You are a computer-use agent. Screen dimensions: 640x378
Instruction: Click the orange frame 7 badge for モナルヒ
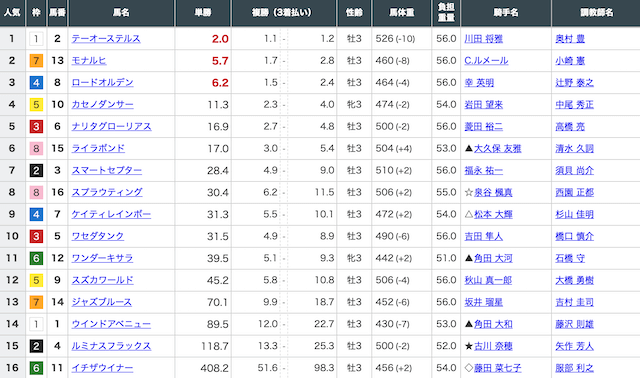[x=36, y=61]
